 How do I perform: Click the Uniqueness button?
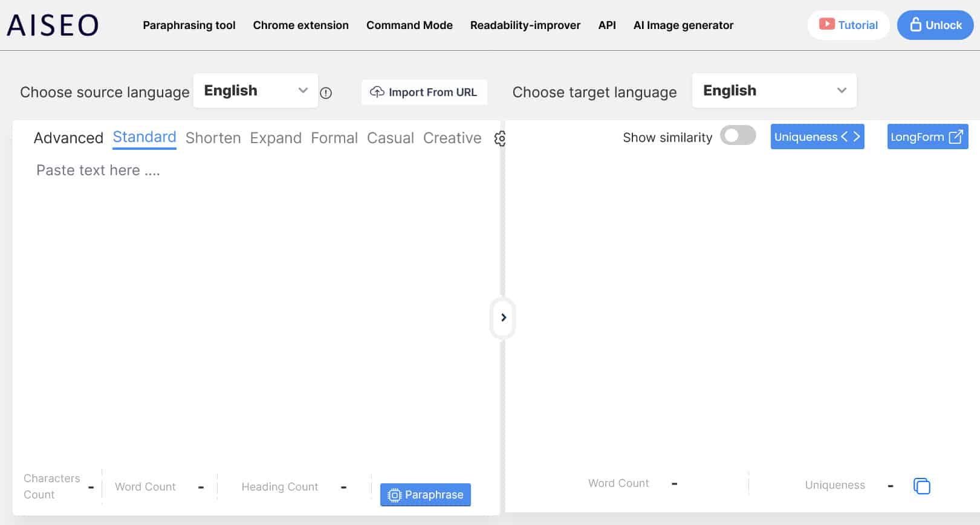(x=817, y=137)
